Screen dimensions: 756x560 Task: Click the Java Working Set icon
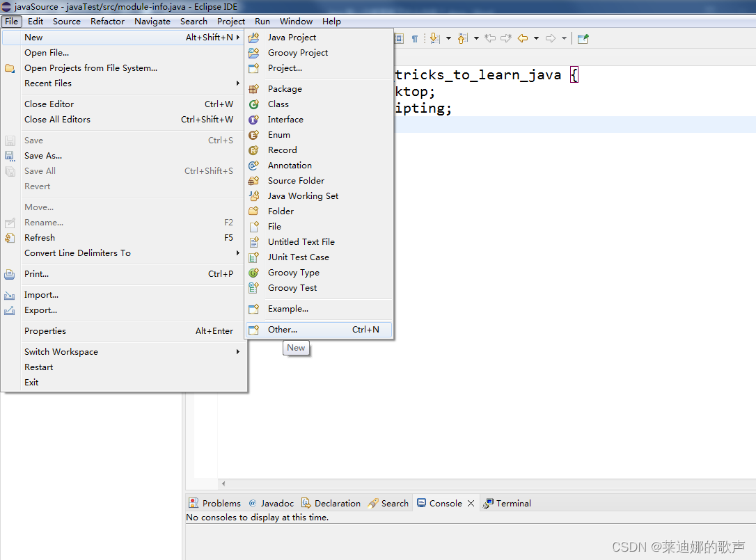[253, 196]
